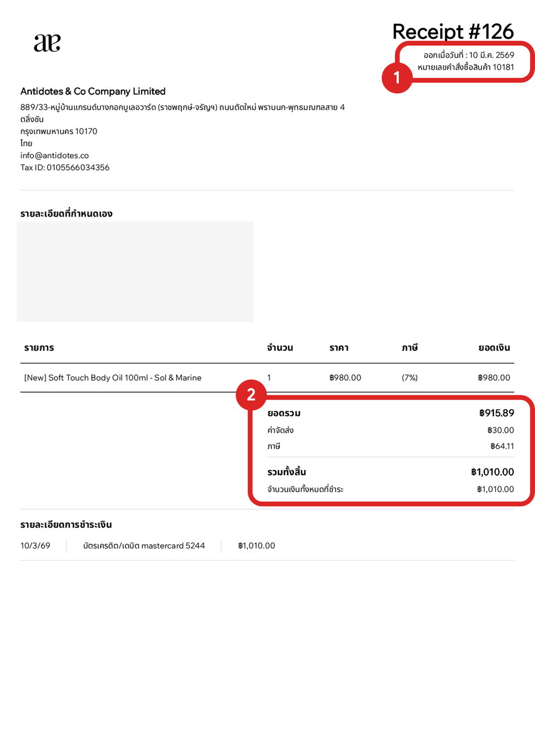Click the "รวมทั้งสิ้น" grand total label
Image resolution: width=535 pixels, height=756 pixels.
click(287, 472)
